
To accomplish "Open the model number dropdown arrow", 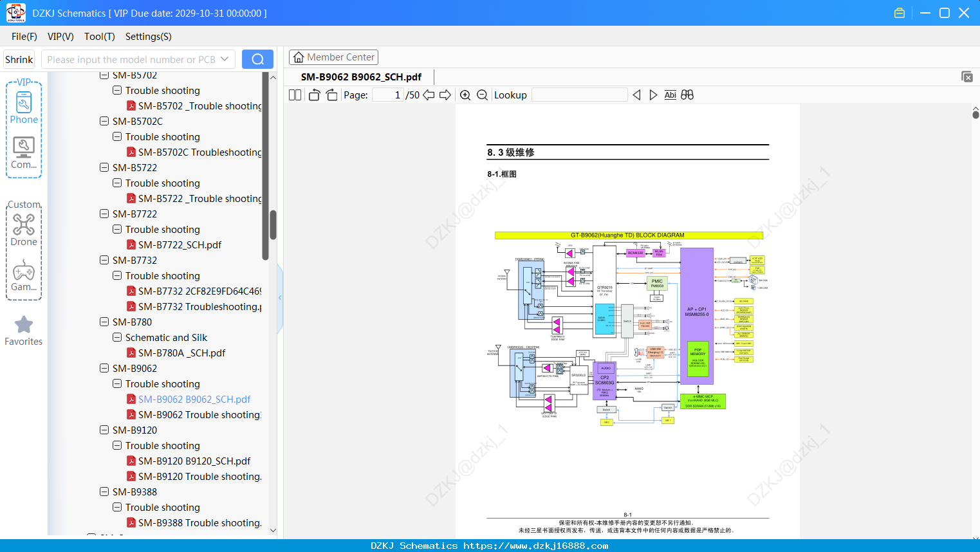I will pyautogui.click(x=225, y=59).
